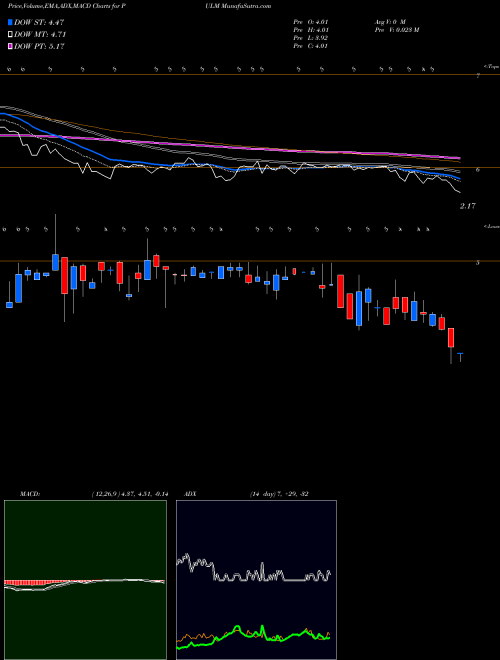Select the 'DOW PT: 5.17' legend label

39,46
